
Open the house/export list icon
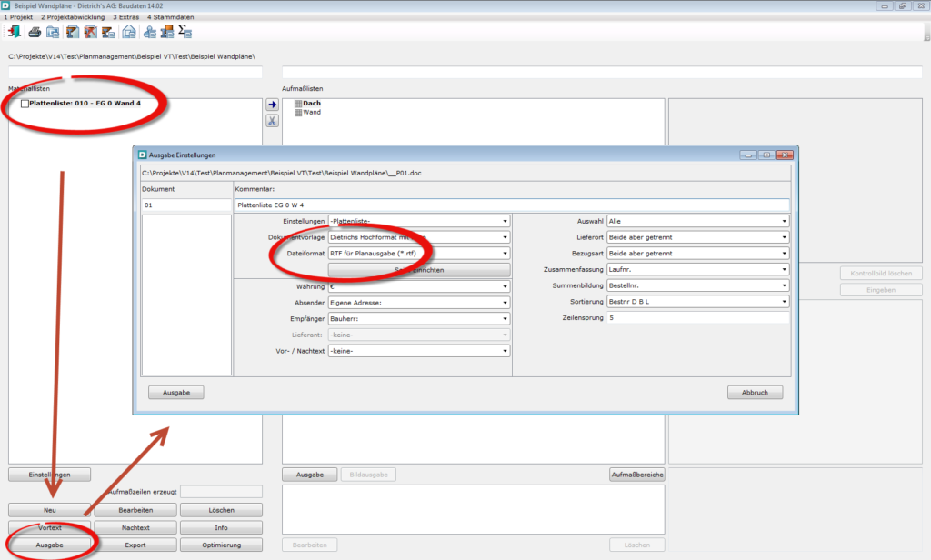pos(128,30)
